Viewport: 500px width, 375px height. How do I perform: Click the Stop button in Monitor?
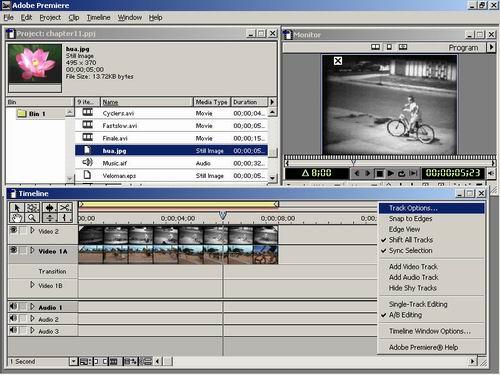[x=379, y=173]
